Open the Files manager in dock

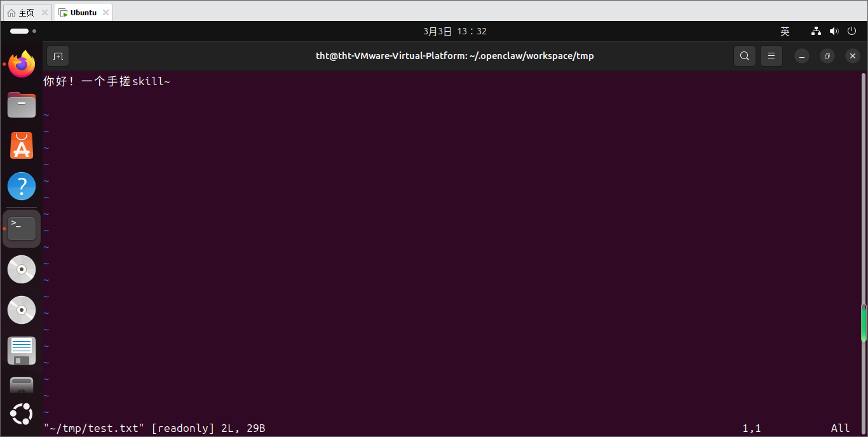tap(22, 105)
